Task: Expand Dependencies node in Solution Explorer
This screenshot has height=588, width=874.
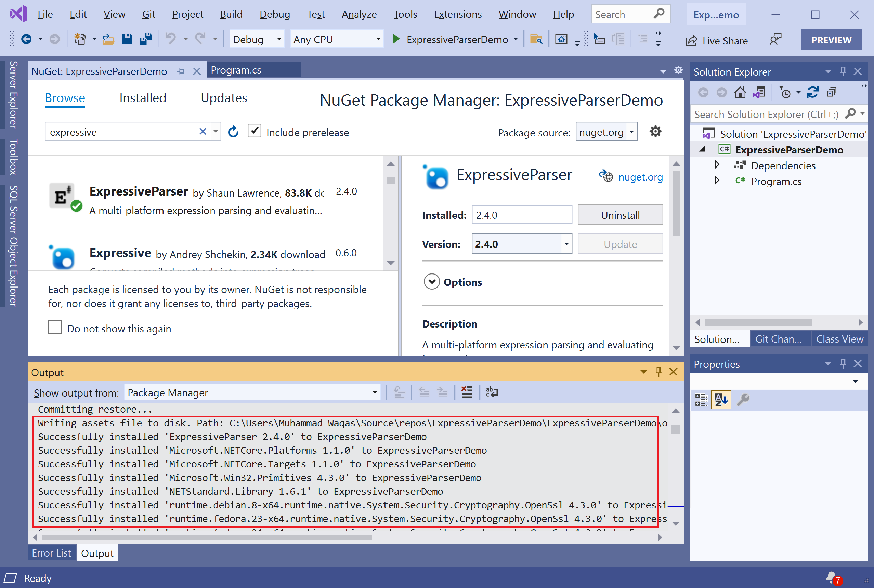Action: coord(717,165)
